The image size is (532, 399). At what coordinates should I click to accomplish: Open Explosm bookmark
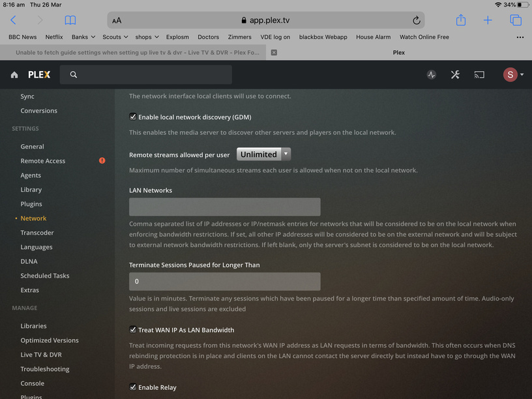tap(177, 37)
